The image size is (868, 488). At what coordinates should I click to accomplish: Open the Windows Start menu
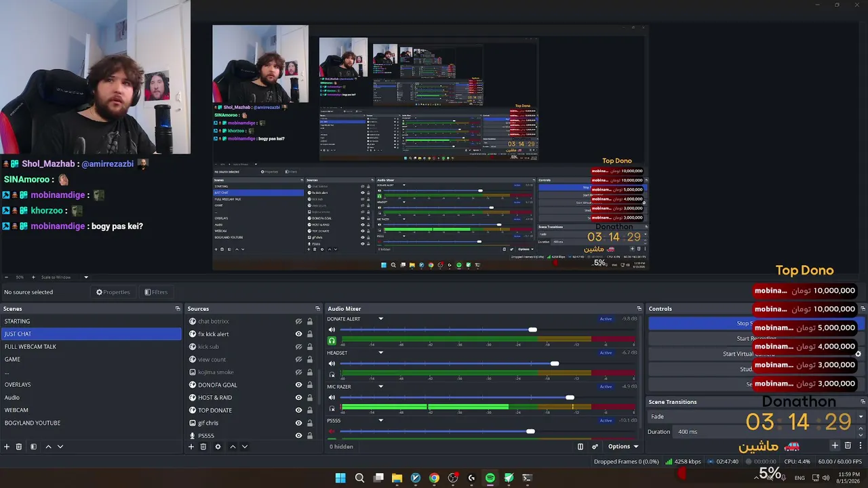click(x=340, y=478)
